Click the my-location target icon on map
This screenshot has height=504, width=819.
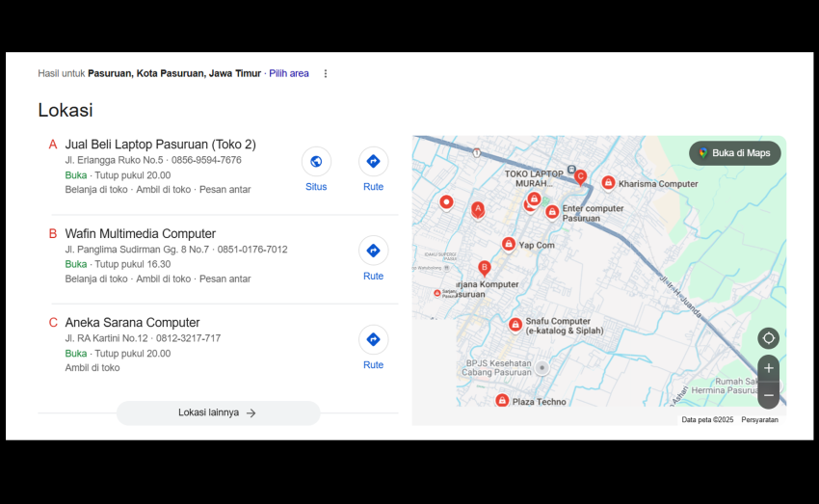pyautogui.click(x=768, y=338)
